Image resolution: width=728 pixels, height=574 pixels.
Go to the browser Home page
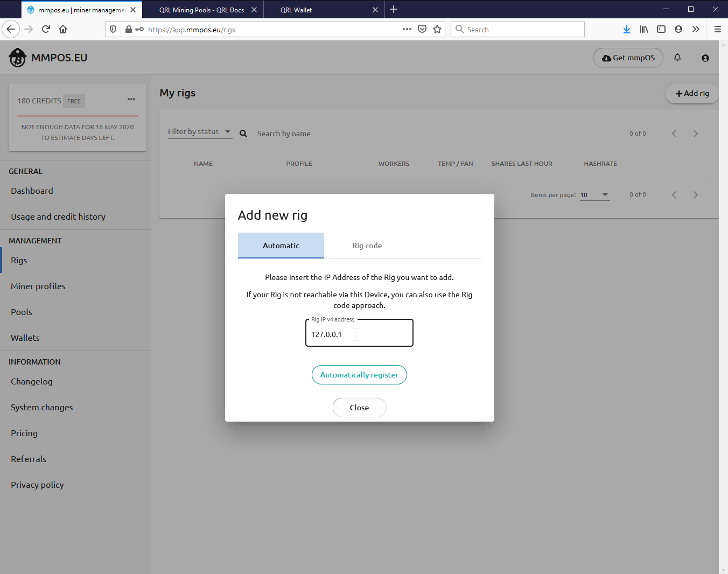tap(63, 29)
